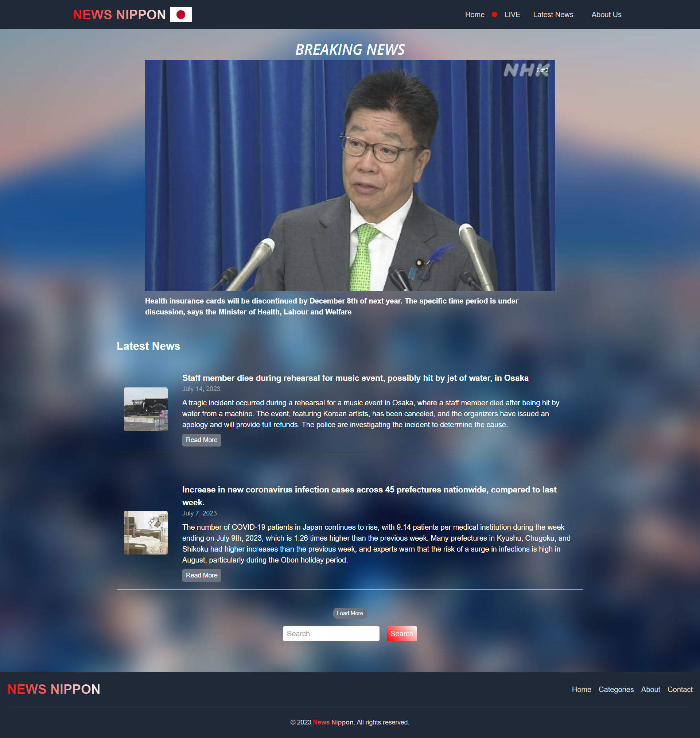Load More news articles
The height and width of the screenshot is (738, 700).
pos(350,613)
